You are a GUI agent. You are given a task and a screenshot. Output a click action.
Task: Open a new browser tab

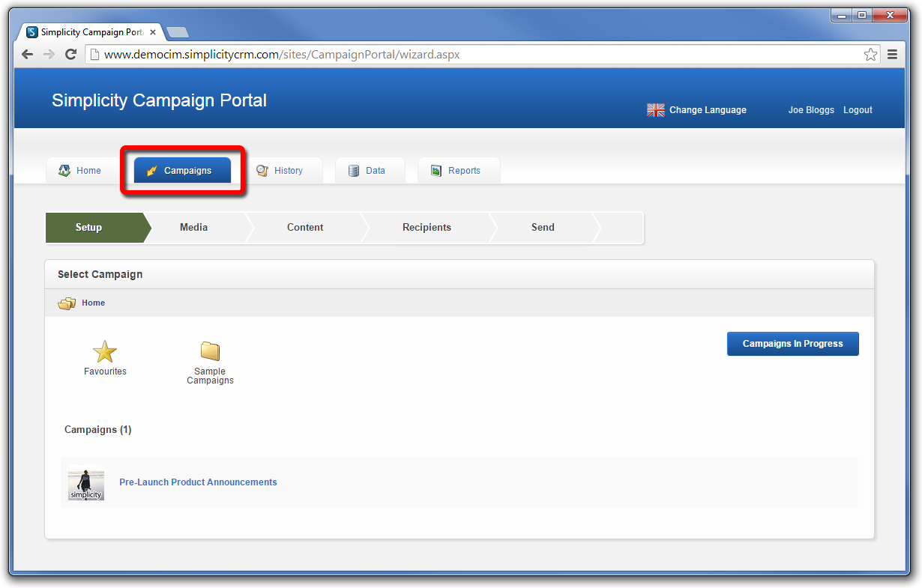click(177, 32)
